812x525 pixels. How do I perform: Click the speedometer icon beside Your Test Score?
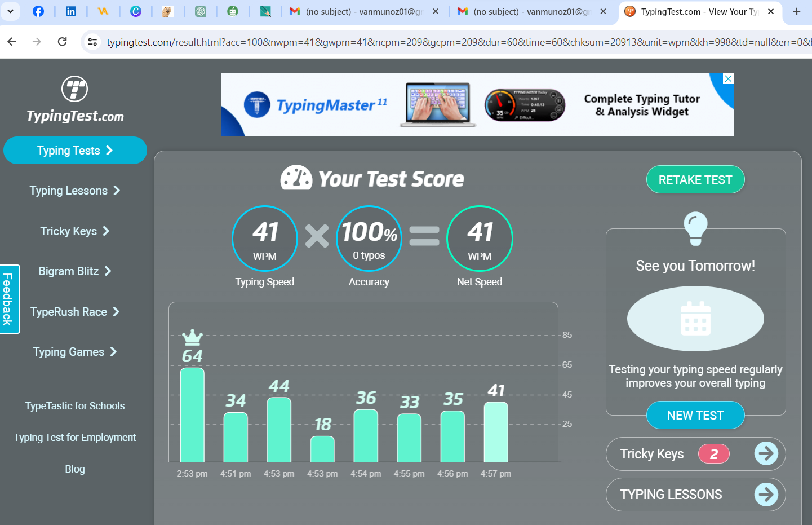[296, 178]
